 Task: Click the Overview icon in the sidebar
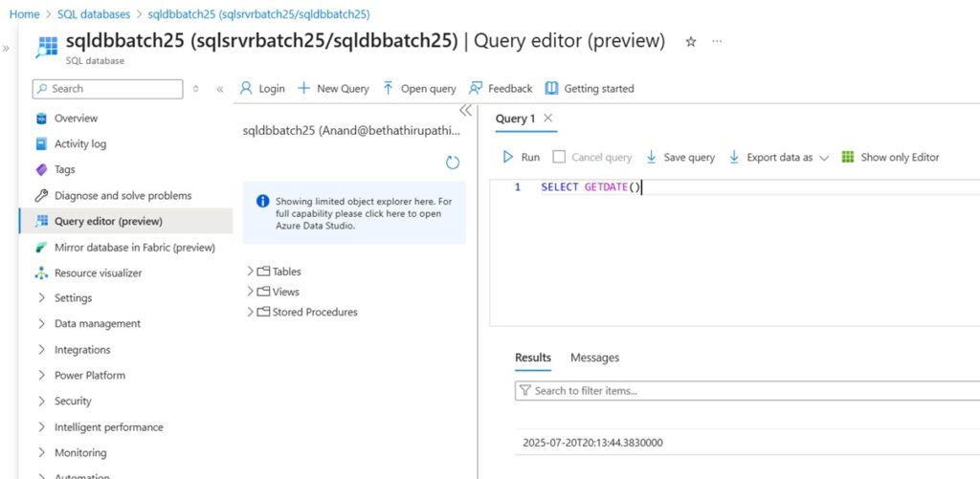pos(41,118)
